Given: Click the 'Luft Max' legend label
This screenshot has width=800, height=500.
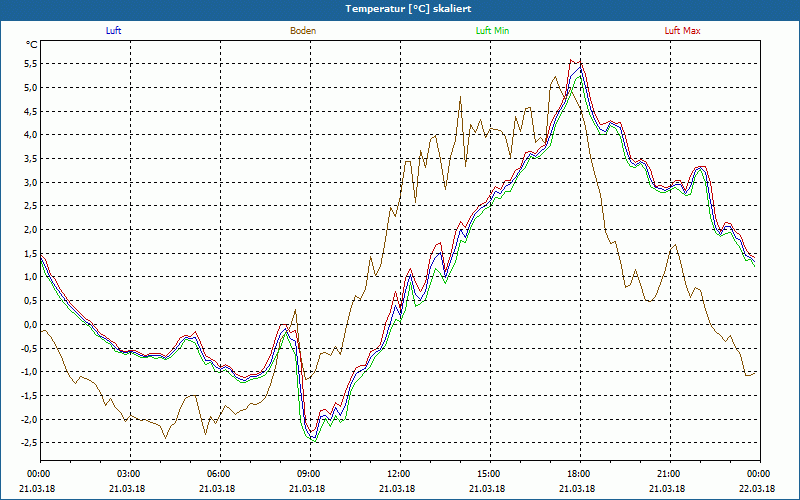Looking at the screenshot, I should 682,31.
